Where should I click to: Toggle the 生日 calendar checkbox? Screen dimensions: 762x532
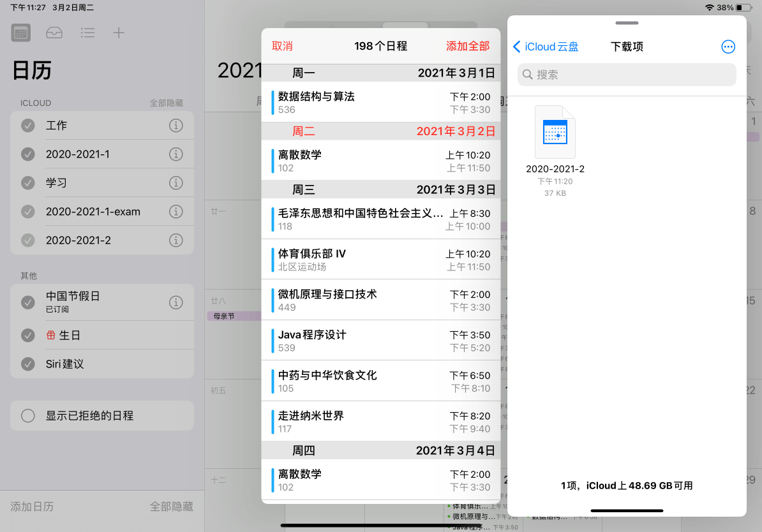click(27, 334)
